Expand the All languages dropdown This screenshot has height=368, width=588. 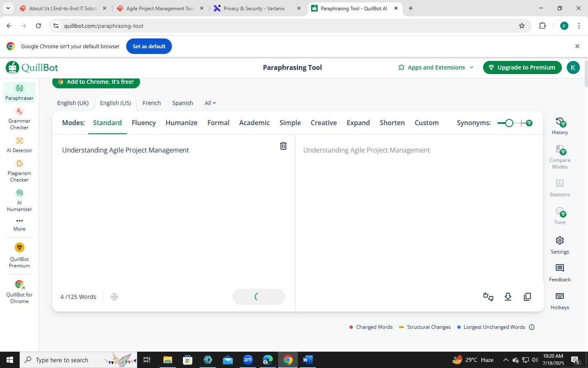coord(210,103)
